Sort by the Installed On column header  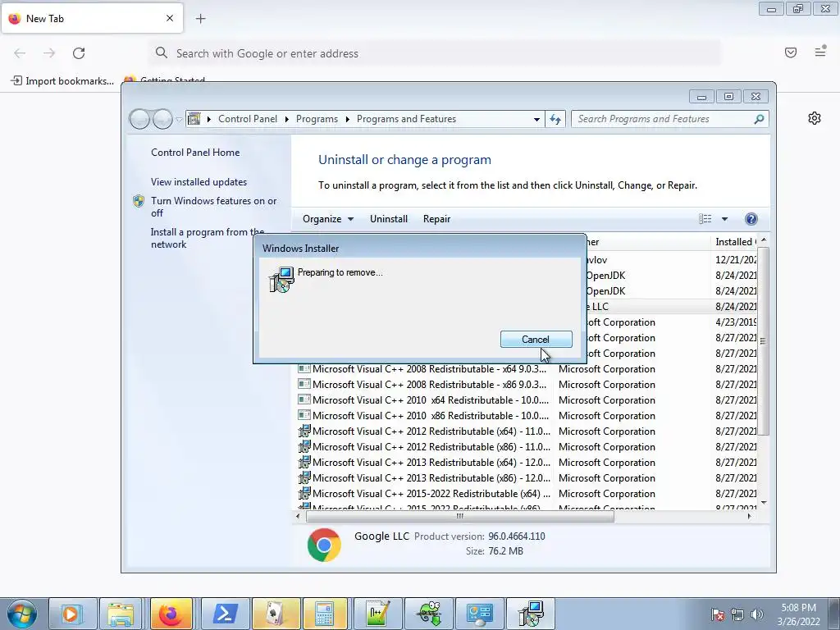click(x=734, y=242)
